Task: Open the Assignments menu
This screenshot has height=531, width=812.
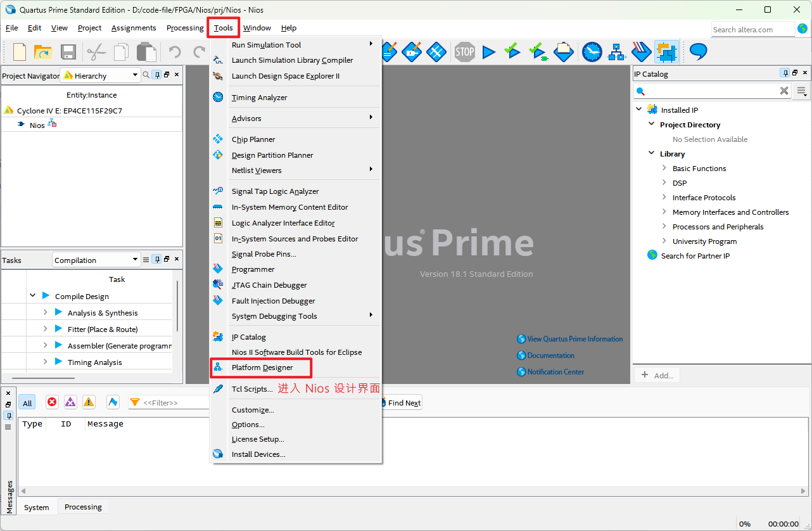Action: pos(134,28)
